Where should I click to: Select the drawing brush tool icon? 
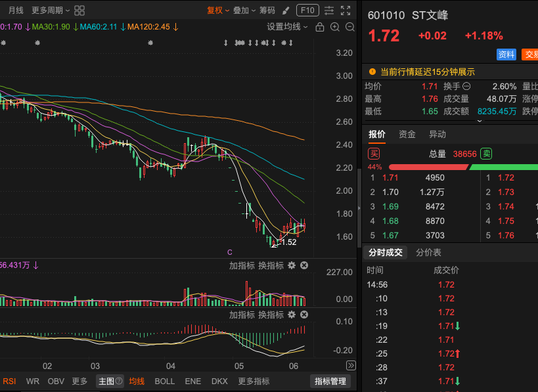coord(286,11)
